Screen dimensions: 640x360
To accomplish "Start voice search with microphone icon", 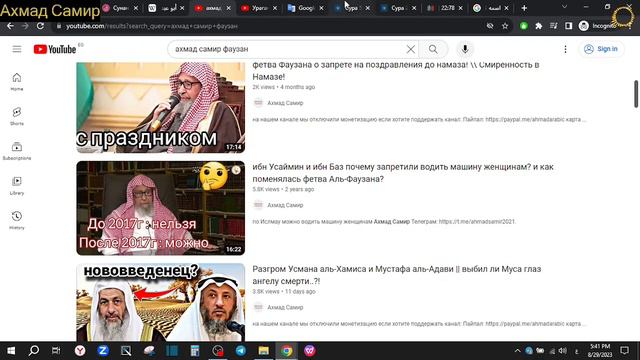I will pos(465,49).
